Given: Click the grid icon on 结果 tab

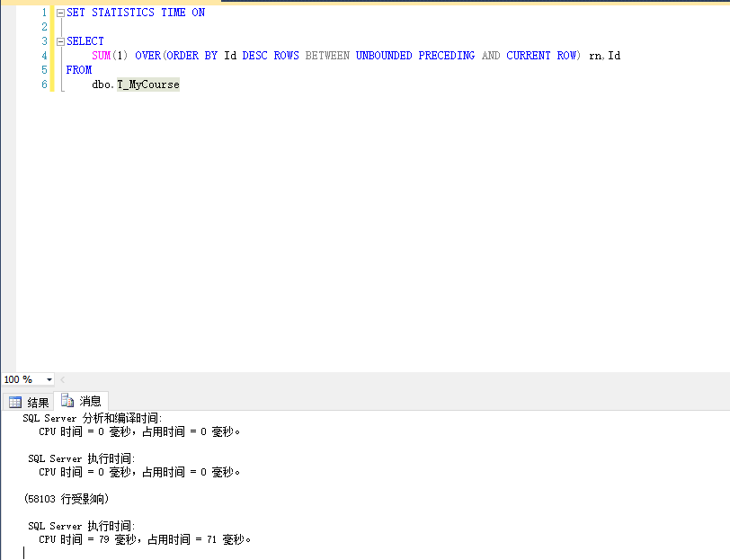Looking at the screenshot, I should 15,403.
